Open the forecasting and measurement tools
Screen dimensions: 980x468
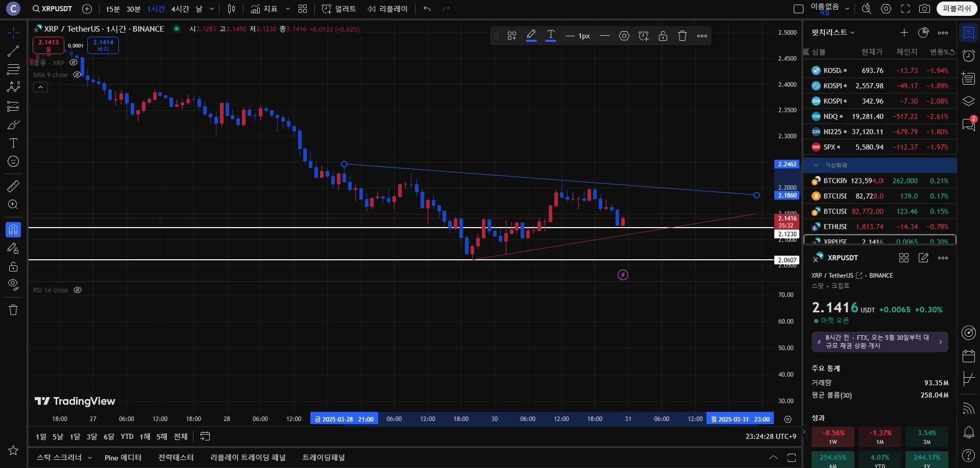[x=13, y=106]
